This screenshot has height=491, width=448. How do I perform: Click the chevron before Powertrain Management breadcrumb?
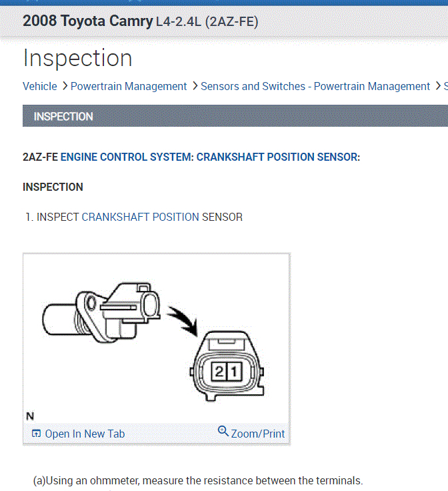tap(64, 86)
